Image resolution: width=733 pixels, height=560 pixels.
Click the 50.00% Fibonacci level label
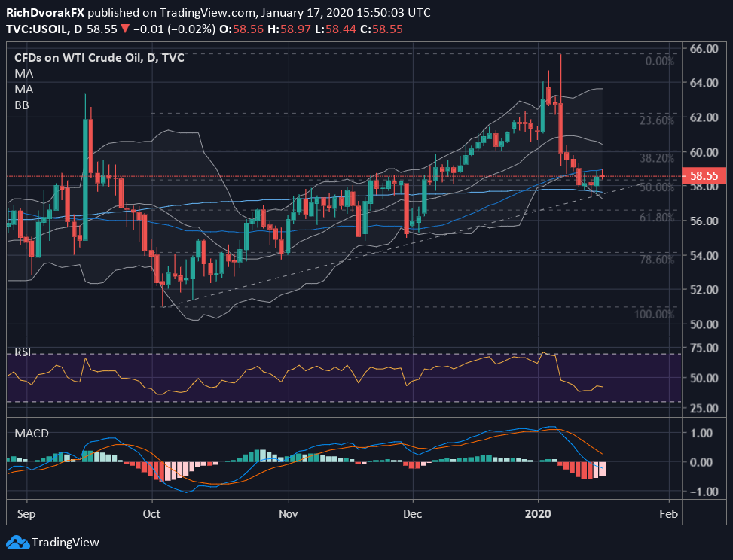click(x=657, y=187)
